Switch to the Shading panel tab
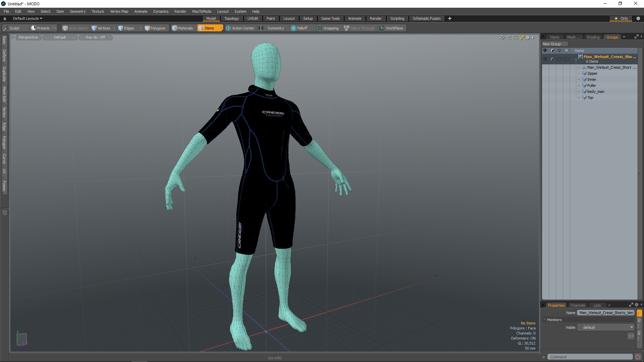Image resolution: width=644 pixels, height=362 pixels. pyautogui.click(x=593, y=37)
